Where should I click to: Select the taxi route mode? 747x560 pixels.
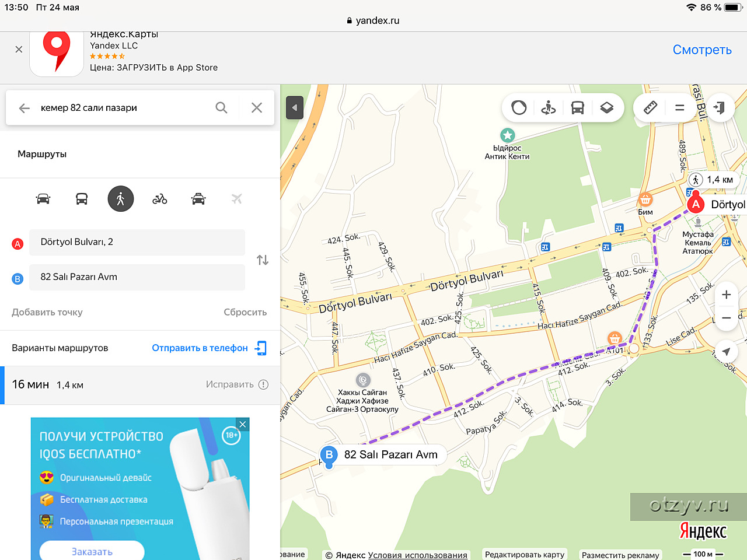[198, 199]
